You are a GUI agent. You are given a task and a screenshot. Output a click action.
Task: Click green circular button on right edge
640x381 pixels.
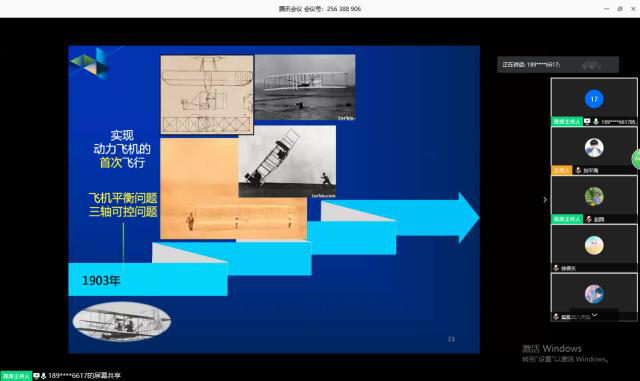636,159
